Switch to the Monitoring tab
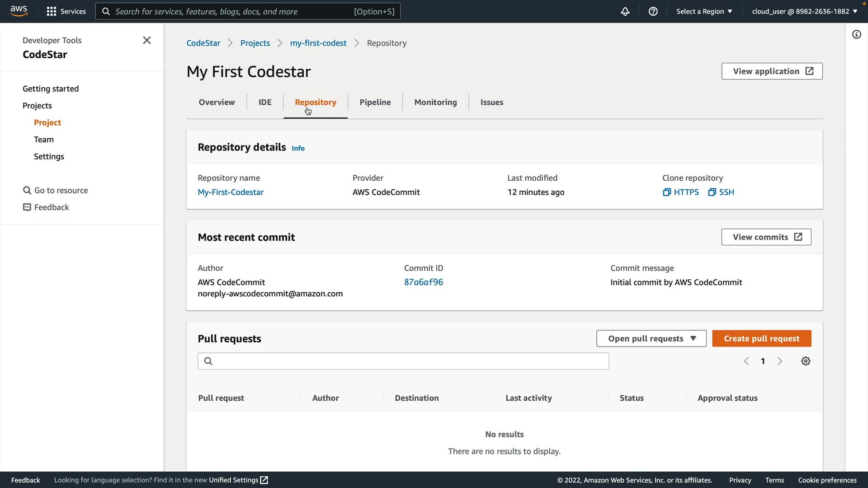Image resolution: width=868 pixels, height=488 pixels. click(x=435, y=102)
